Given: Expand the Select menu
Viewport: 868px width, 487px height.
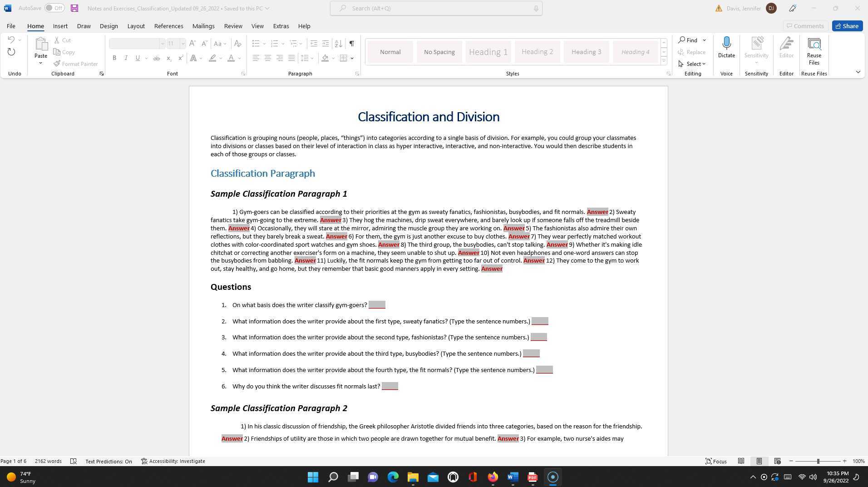Looking at the screenshot, I should 693,64.
